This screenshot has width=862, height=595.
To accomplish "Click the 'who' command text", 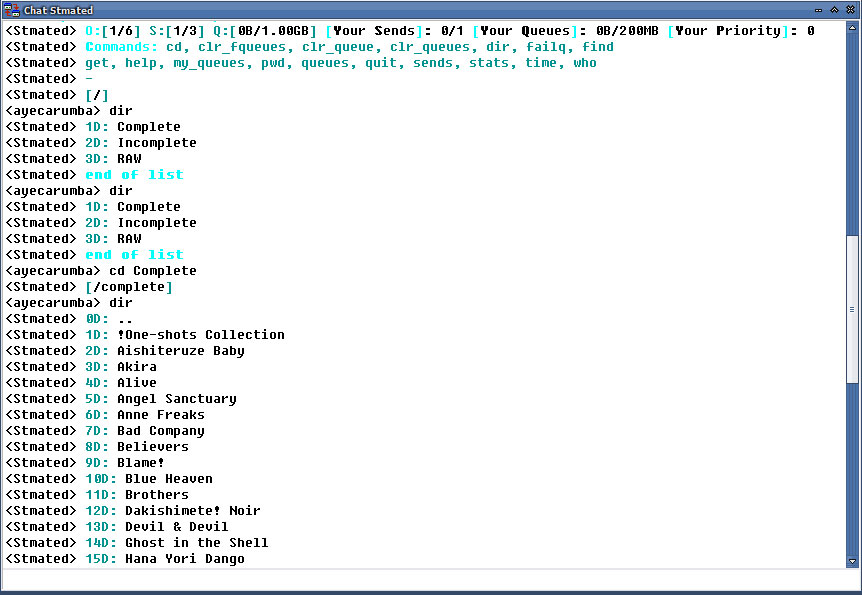I will pos(585,63).
